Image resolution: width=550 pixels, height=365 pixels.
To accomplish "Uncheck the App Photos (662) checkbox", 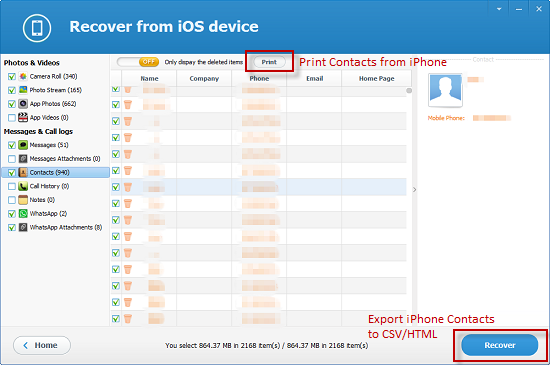I will coord(12,104).
